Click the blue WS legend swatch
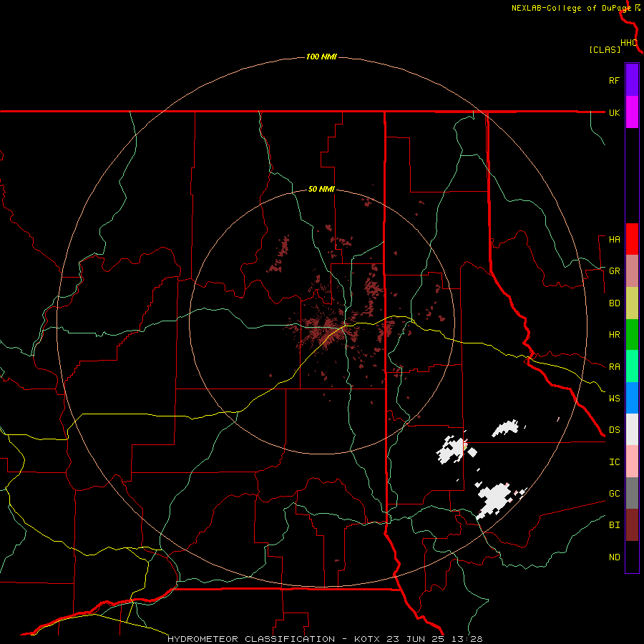644x644 pixels. tap(632, 398)
